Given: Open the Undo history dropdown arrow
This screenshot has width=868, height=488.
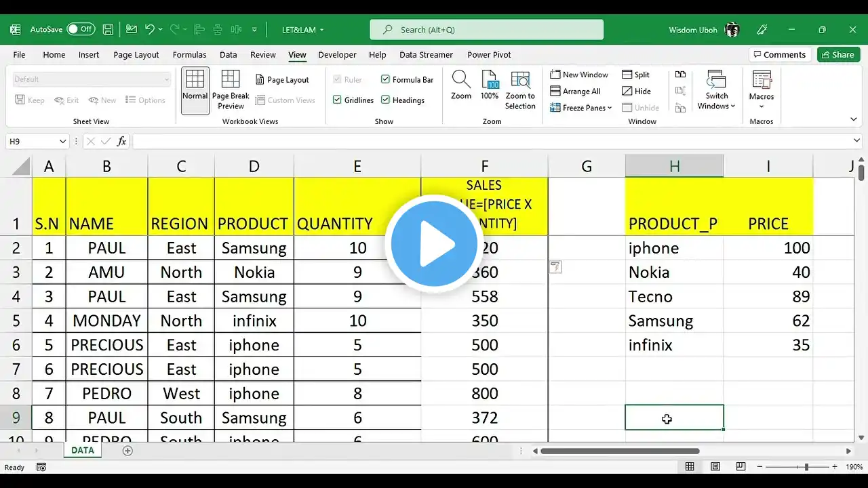Looking at the screenshot, I should pyautogui.click(x=161, y=30).
